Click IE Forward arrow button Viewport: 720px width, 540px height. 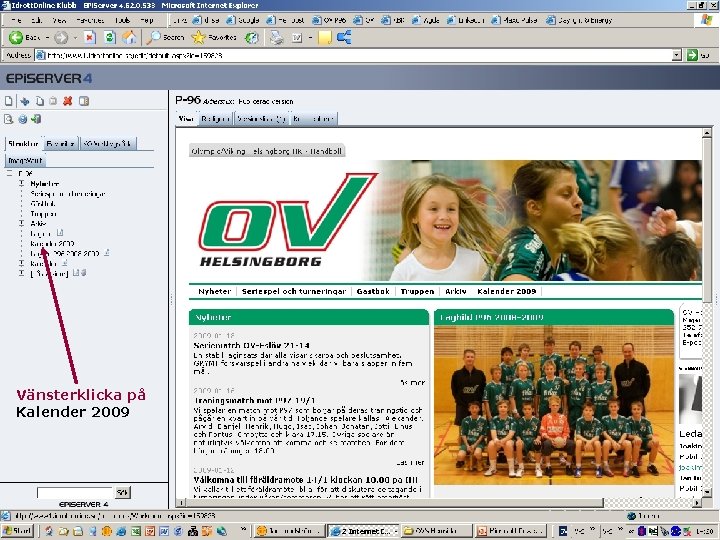tap(61, 37)
